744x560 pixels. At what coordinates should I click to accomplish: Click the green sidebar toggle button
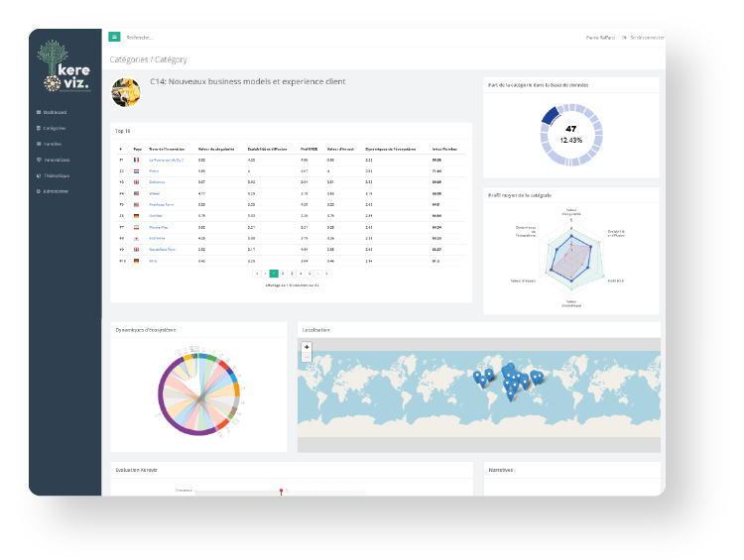click(115, 37)
